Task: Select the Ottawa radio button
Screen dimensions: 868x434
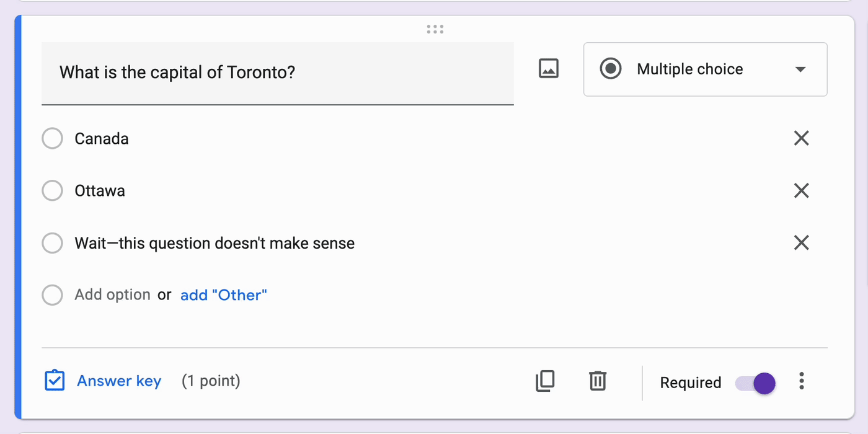Action: point(52,191)
